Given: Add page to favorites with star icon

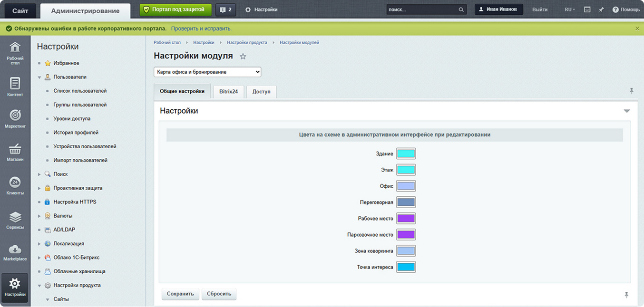Looking at the screenshot, I should click(243, 57).
